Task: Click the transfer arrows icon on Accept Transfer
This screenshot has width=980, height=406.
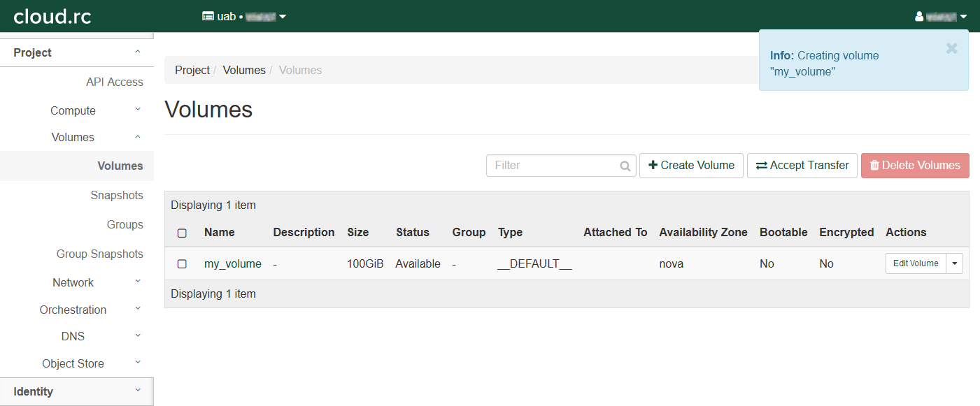Action: [761, 166]
